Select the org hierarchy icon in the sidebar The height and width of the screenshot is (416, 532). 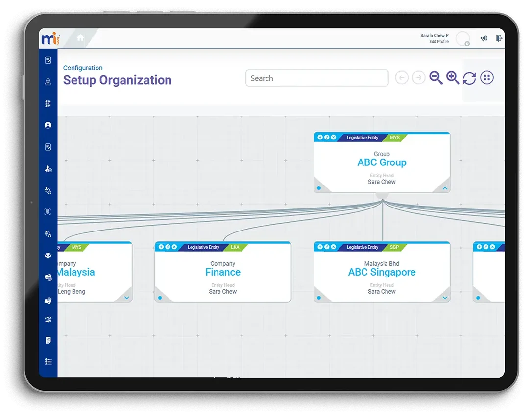point(48,103)
